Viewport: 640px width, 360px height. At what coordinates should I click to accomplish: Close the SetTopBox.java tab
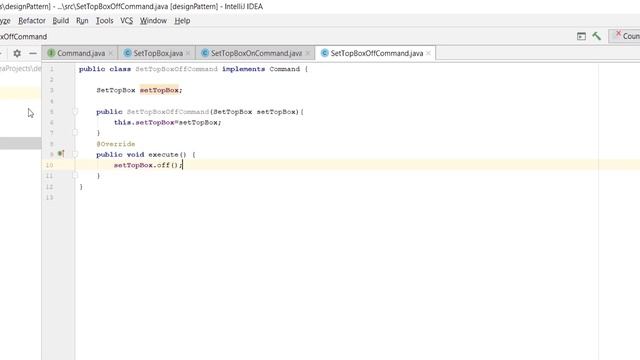tap(188, 53)
